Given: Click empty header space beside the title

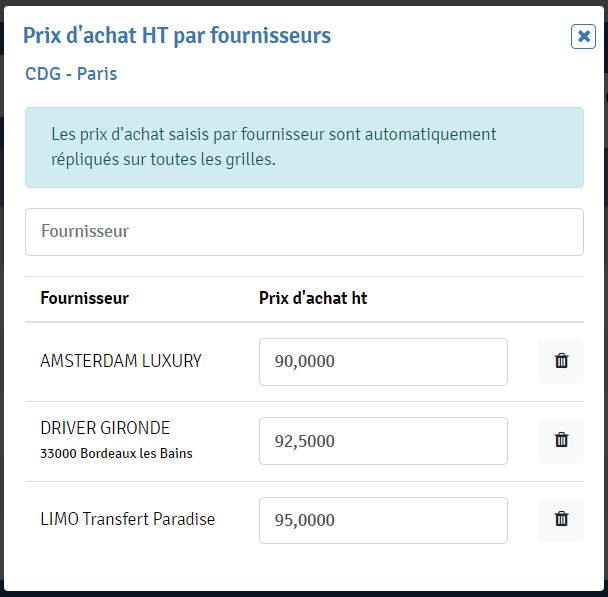Looking at the screenshot, I should tap(450, 37).
